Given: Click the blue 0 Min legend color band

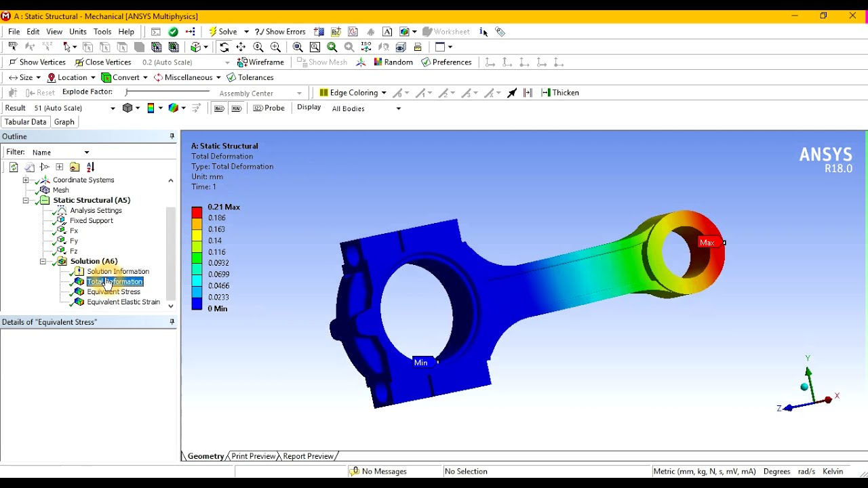Looking at the screenshot, I should point(197,305).
